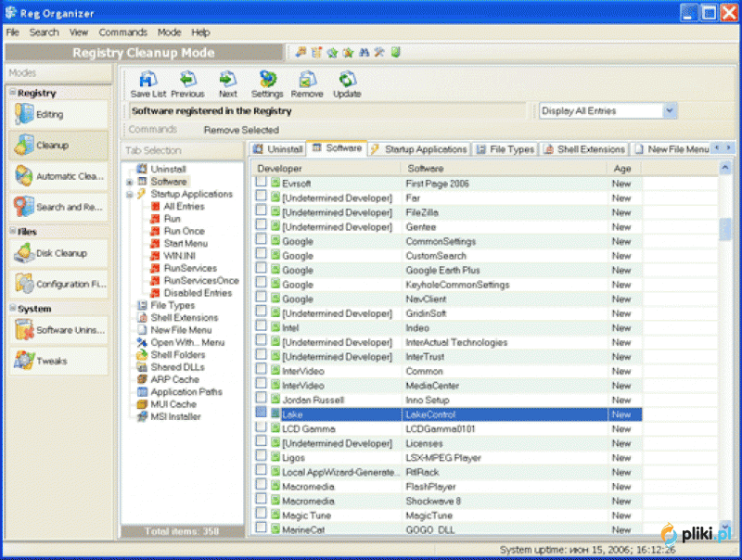742x560 pixels.
Task: Open the Help menu
Action: [200, 32]
